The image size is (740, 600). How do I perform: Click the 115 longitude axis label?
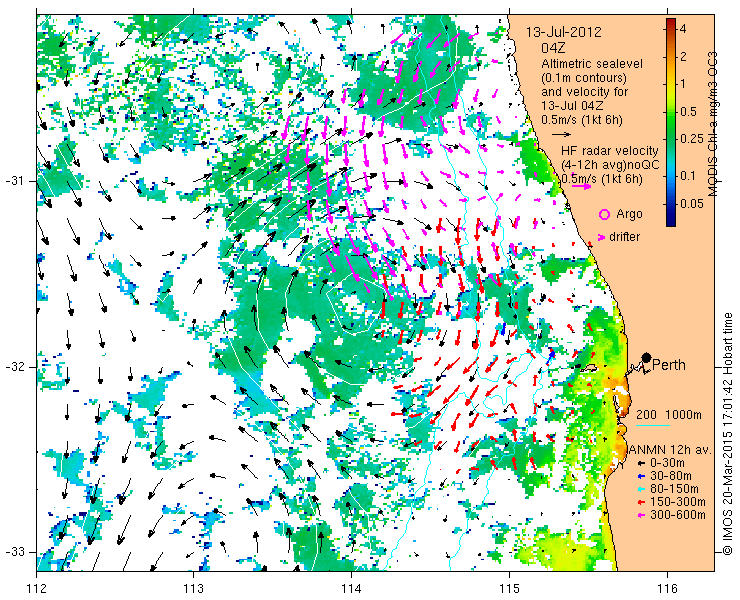click(509, 589)
